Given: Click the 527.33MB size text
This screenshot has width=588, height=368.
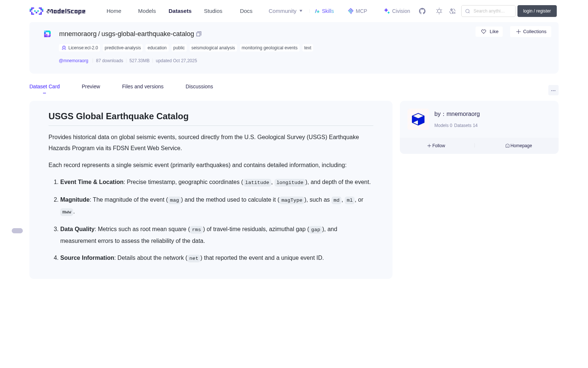Looking at the screenshot, I should [139, 61].
